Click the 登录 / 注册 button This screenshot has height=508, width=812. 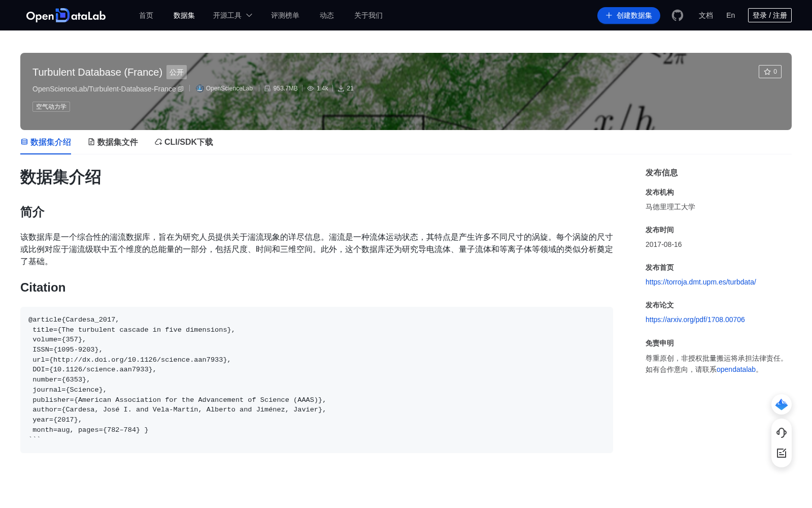pos(770,15)
